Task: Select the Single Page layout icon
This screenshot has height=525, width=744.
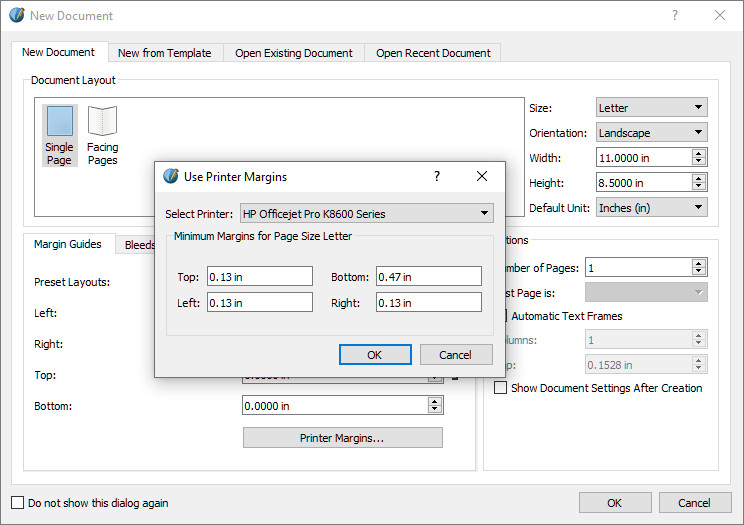Action: [59, 122]
